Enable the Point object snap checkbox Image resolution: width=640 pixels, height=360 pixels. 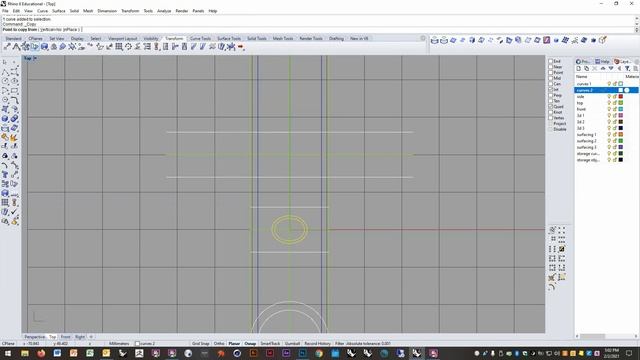[x=551, y=73]
